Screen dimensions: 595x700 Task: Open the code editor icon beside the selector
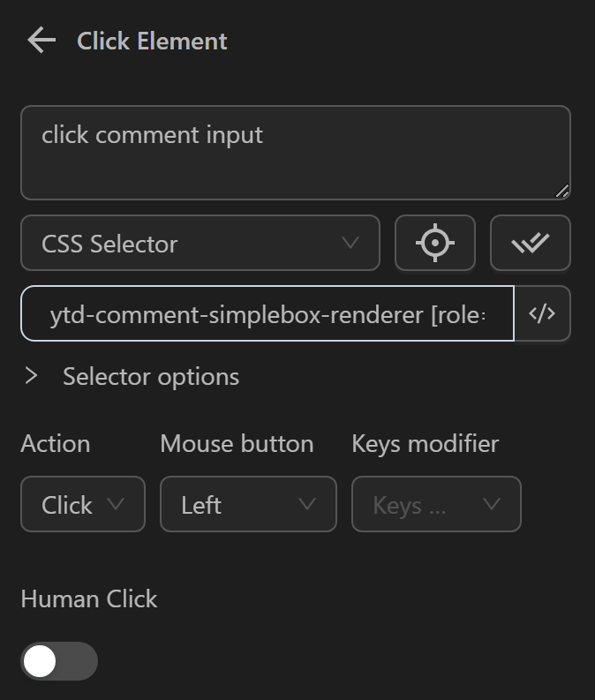[542, 313]
